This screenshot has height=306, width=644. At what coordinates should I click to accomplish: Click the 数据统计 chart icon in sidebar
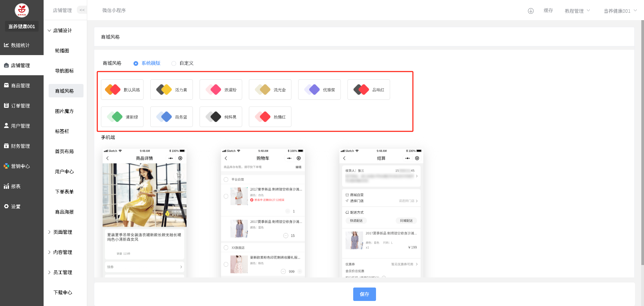tap(6, 45)
